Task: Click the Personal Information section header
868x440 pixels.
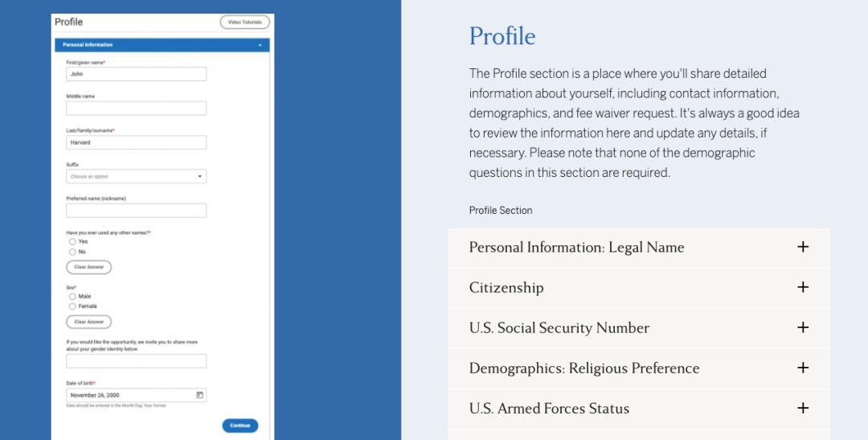Action: (162, 45)
